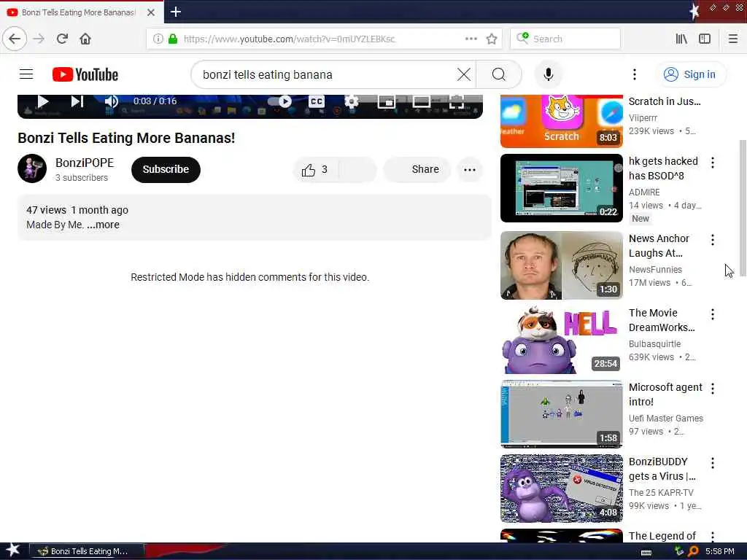Open the taskbar keyboard icon
This screenshot has width=747, height=560.
click(646, 552)
